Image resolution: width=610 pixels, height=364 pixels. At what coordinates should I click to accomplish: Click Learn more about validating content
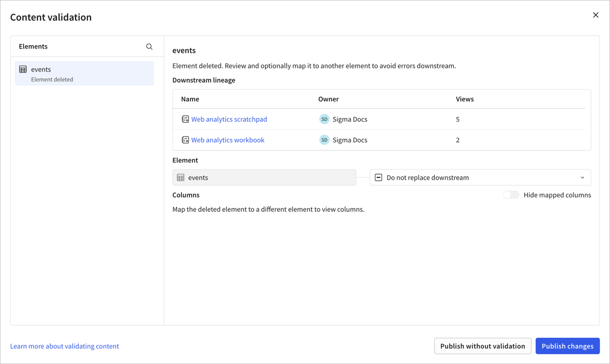[65, 346]
